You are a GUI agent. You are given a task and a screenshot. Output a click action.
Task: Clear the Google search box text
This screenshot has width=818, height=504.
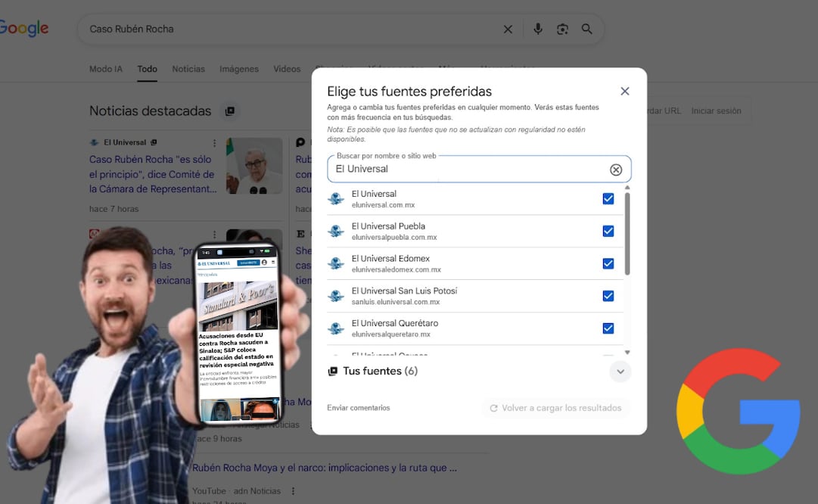508,30
